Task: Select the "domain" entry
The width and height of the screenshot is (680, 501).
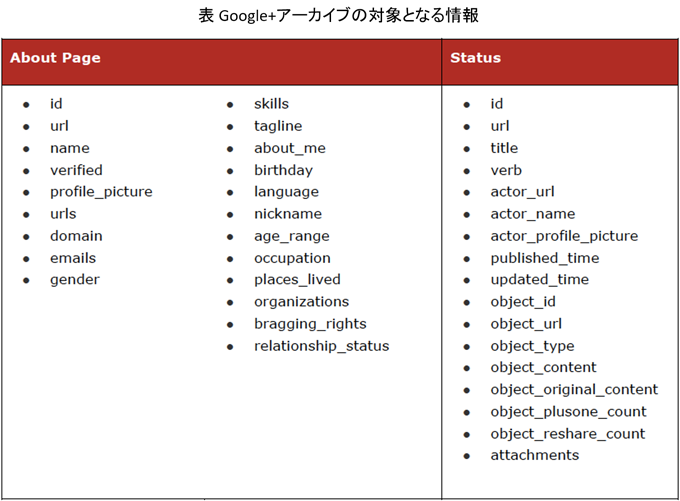Action: 76,236
